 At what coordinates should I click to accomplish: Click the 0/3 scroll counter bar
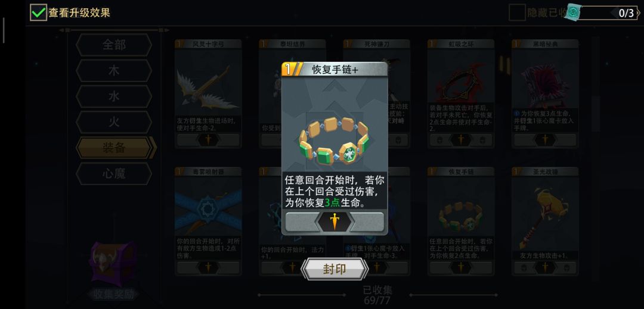point(609,13)
